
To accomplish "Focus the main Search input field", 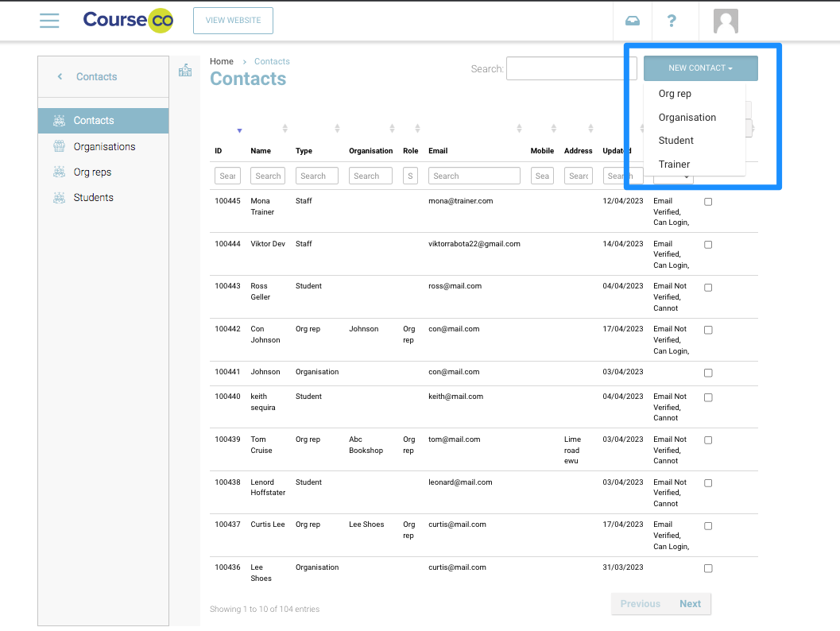I will pyautogui.click(x=571, y=69).
